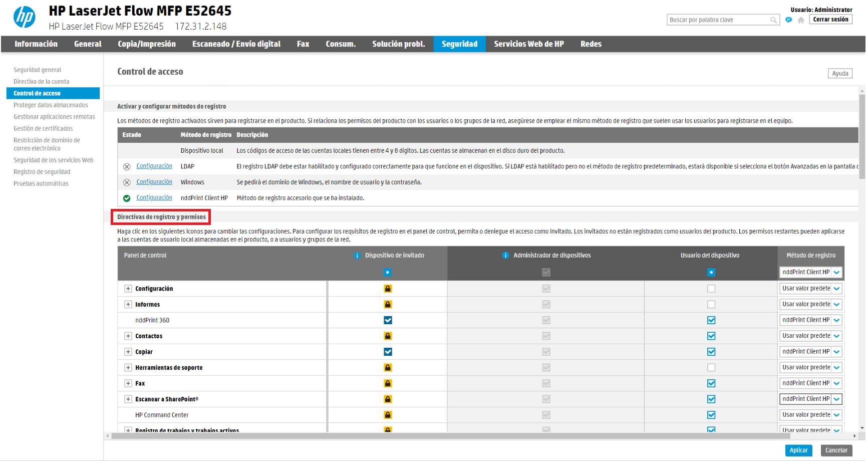
Task: Click the chat bubble icon beside search
Action: pyautogui.click(x=789, y=20)
